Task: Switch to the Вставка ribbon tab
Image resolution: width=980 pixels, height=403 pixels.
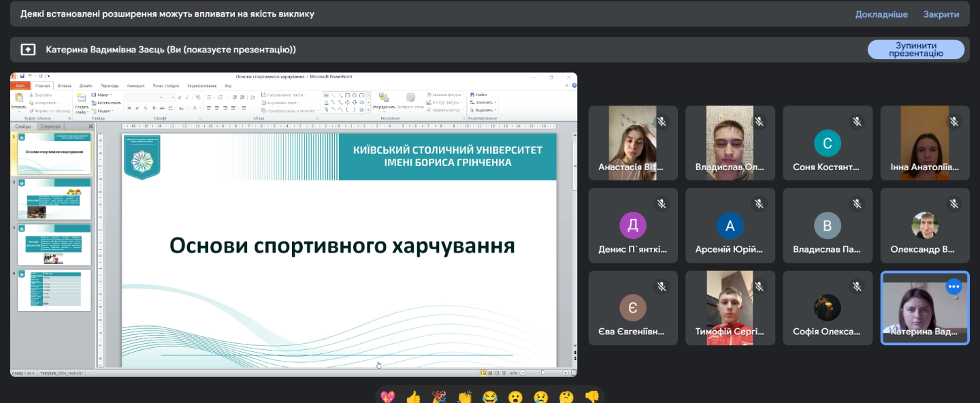Action: click(64, 86)
